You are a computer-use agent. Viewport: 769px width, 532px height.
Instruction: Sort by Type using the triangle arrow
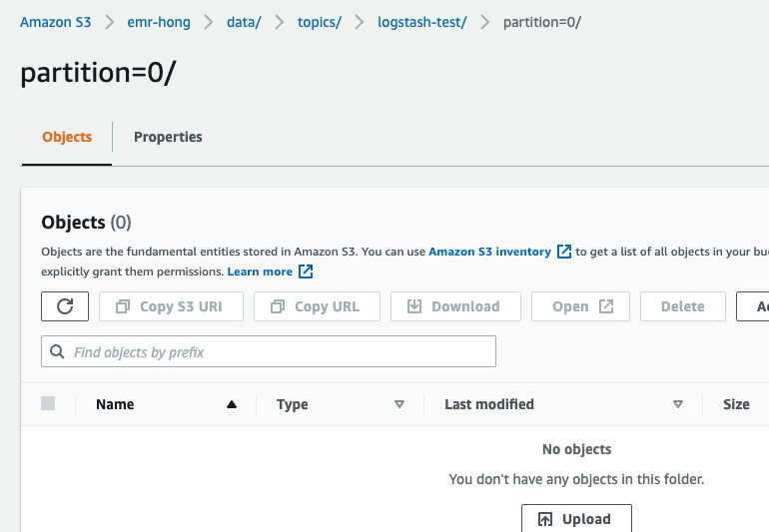tap(399, 404)
